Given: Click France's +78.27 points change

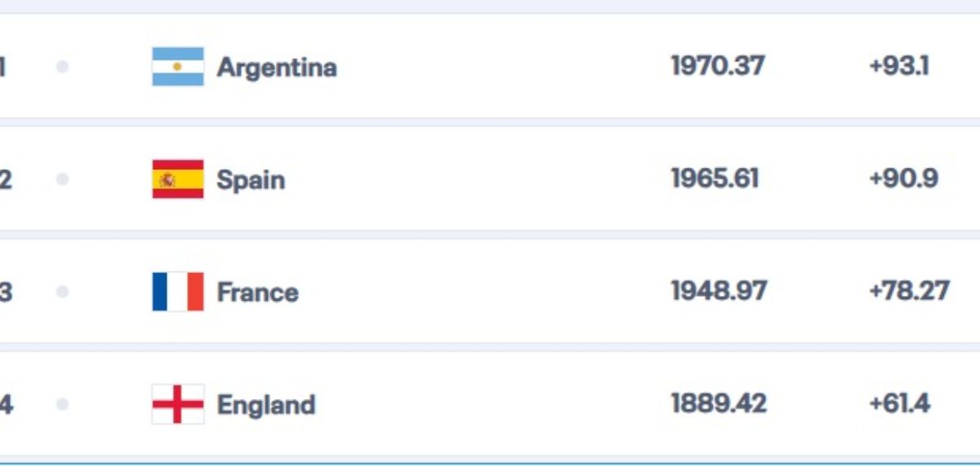Looking at the screenshot, I should click(909, 291).
